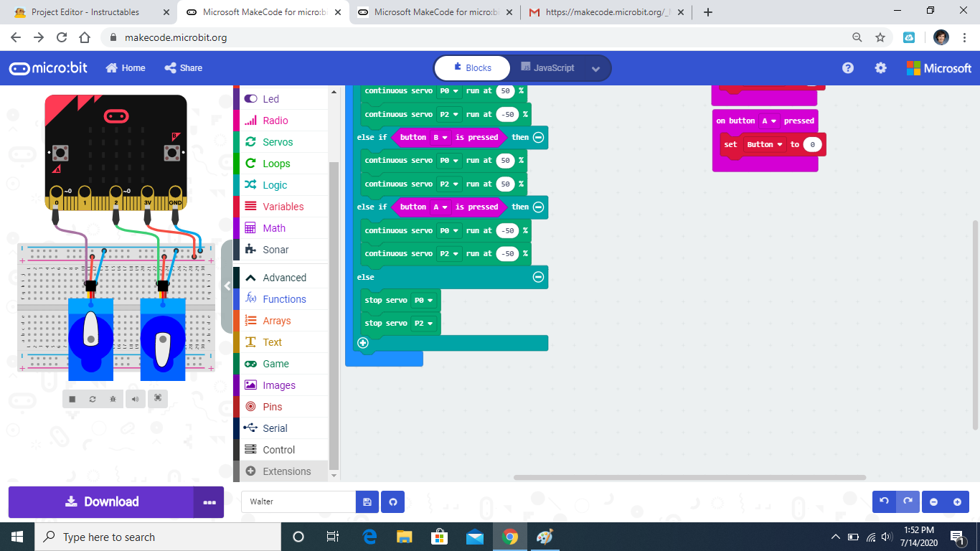Open the Windows Action Center notifications

pyautogui.click(x=957, y=537)
